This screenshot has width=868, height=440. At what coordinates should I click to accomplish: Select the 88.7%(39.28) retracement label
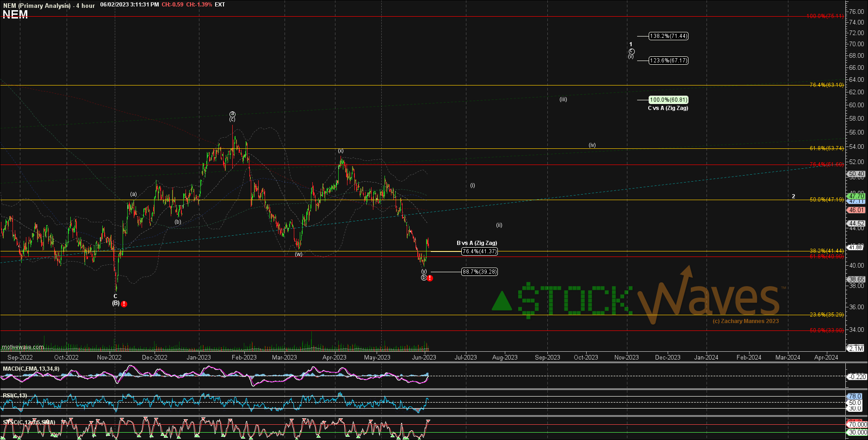coord(479,272)
